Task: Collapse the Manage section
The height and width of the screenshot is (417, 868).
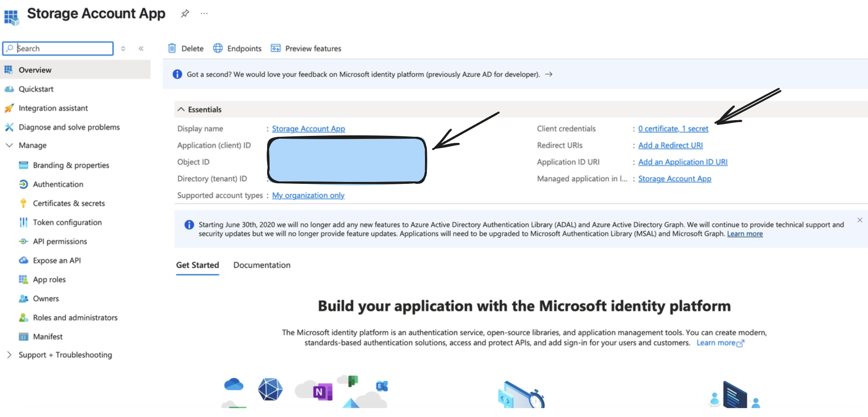Action: coord(9,145)
